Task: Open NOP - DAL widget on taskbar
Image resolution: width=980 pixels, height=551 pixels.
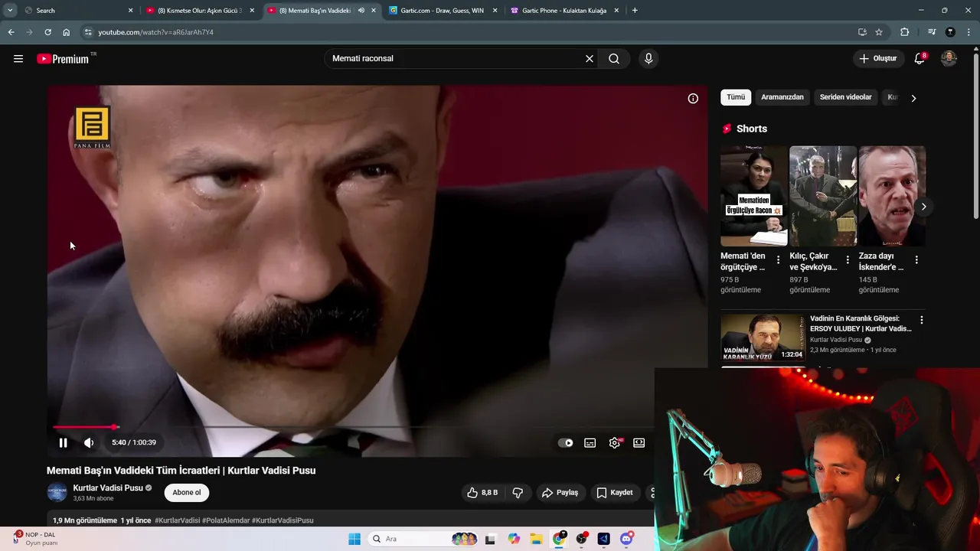Action: click(35, 539)
